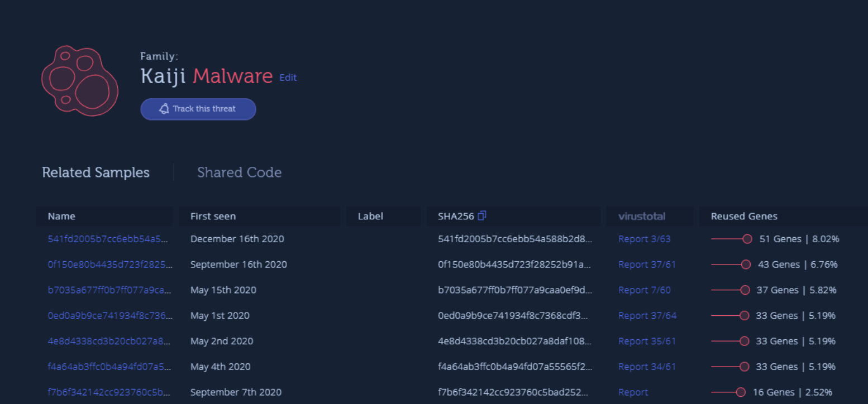Select the hash 541fd2005b7cc6ebb54a588b2d8...
868x404 pixels.
coord(514,239)
